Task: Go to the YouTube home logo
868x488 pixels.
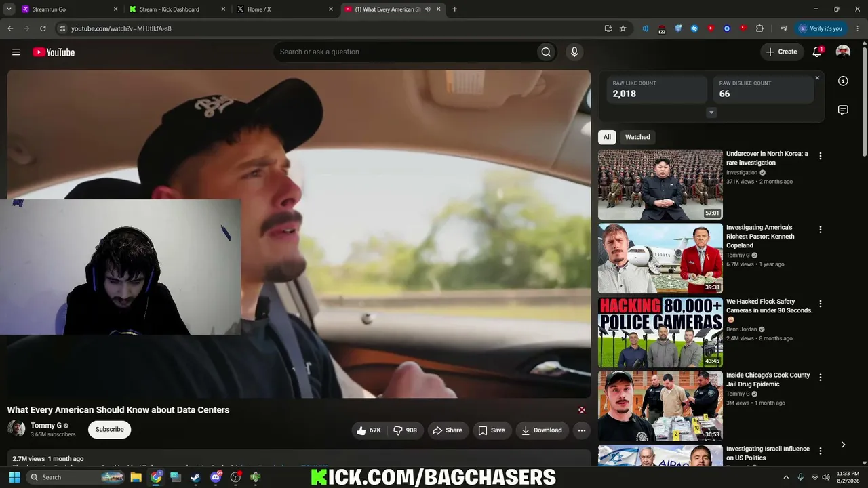Action: click(54, 52)
